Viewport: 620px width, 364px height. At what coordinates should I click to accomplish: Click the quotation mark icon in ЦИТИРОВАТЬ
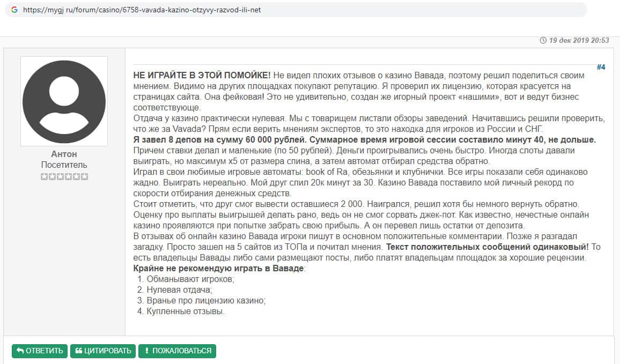(x=79, y=351)
